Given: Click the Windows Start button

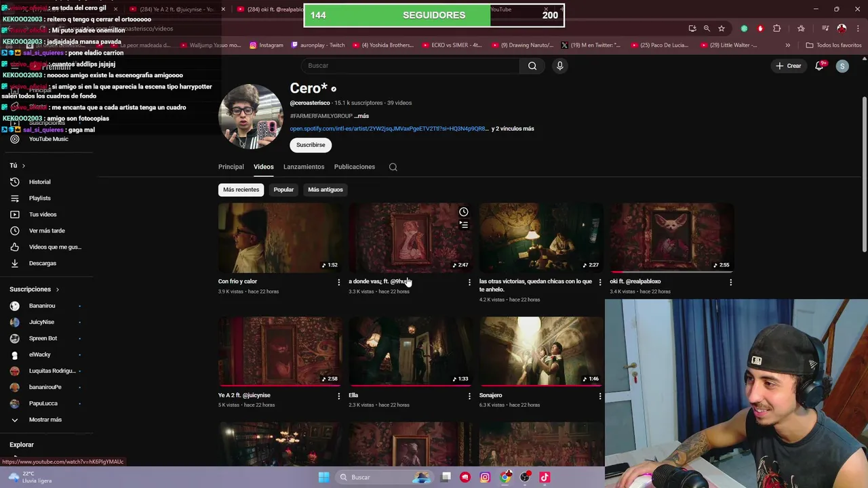Looking at the screenshot, I should point(324,477).
